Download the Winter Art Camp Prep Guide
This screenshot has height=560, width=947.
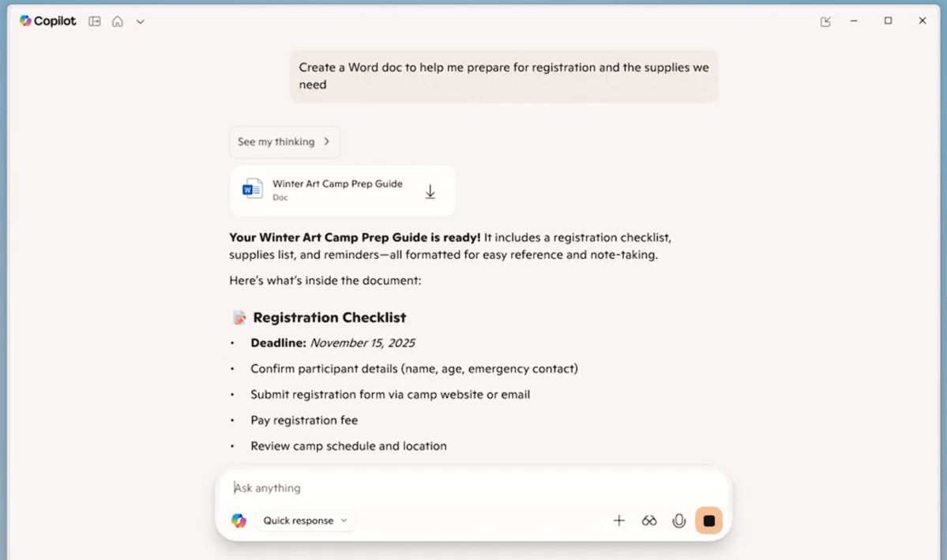[x=430, y=191]
